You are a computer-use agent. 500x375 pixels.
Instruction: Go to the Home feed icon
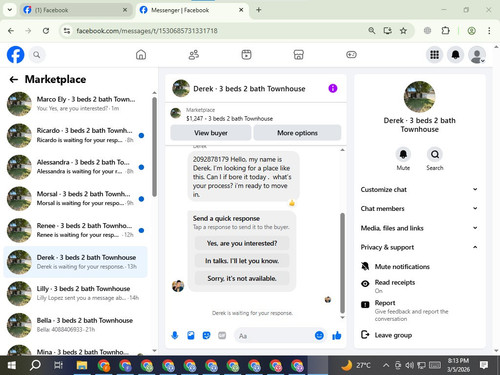pos(141,55)
